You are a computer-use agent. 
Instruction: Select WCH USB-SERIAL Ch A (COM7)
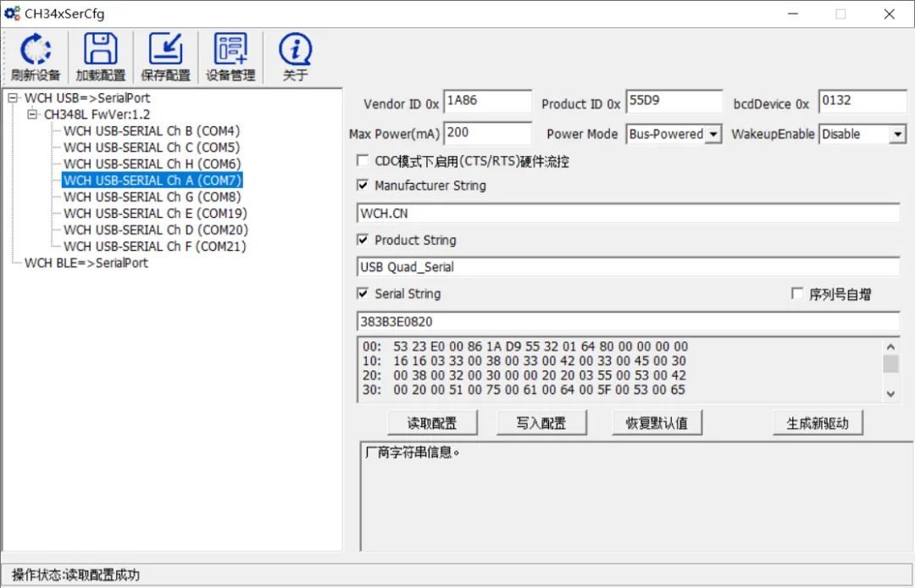pyautogui.click(x=152, y=180)
